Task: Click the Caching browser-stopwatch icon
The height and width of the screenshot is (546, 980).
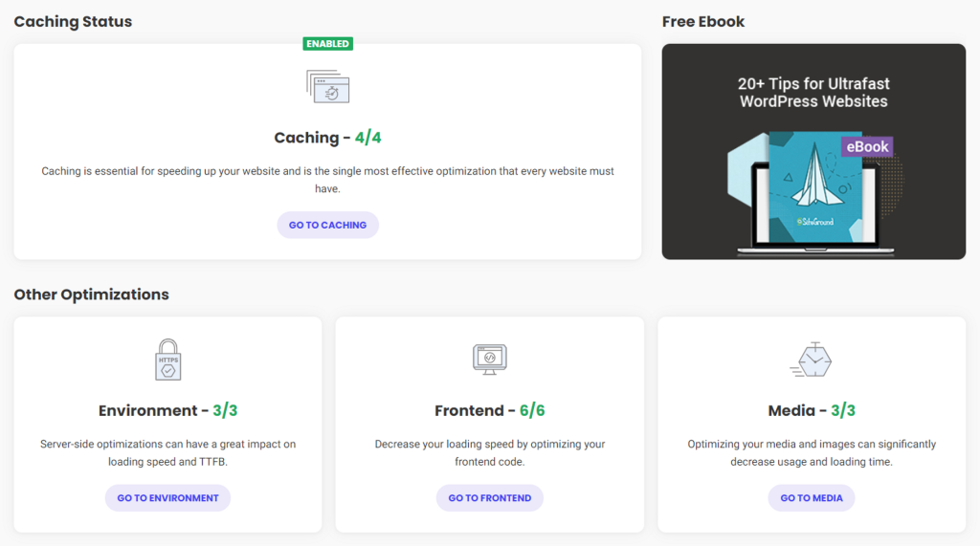Action: coord(327,86)
